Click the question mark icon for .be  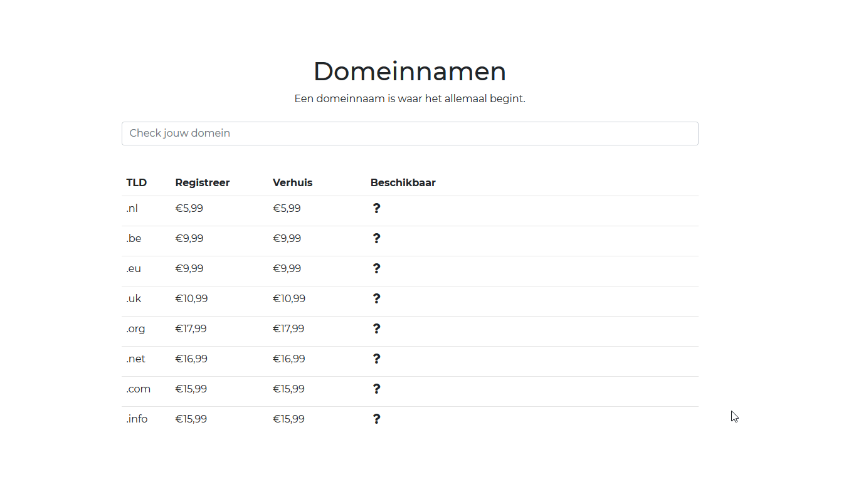click(376, 238)
